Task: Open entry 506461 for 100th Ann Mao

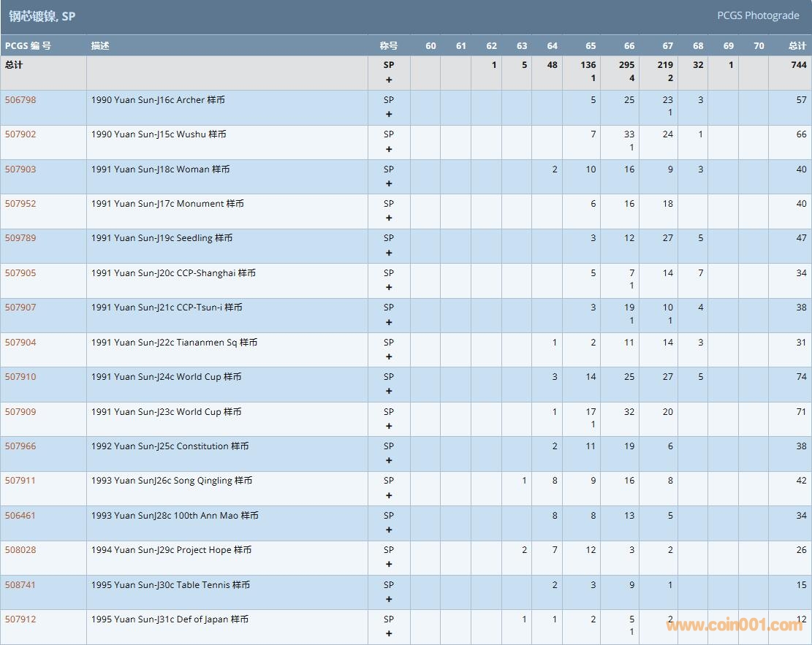Action: [20, 516]
